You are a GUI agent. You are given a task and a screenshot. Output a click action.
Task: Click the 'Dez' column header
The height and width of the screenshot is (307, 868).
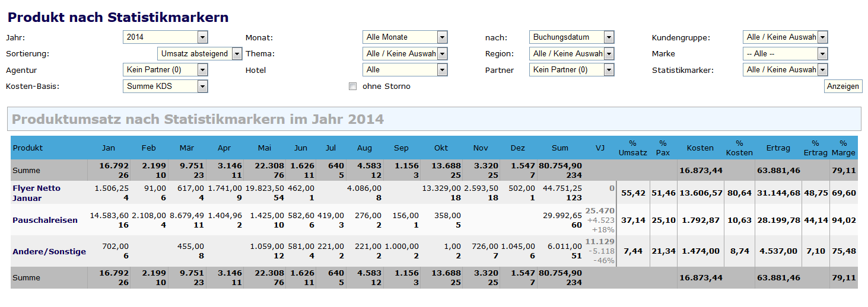pyautogui.click(x=518, y=148)
